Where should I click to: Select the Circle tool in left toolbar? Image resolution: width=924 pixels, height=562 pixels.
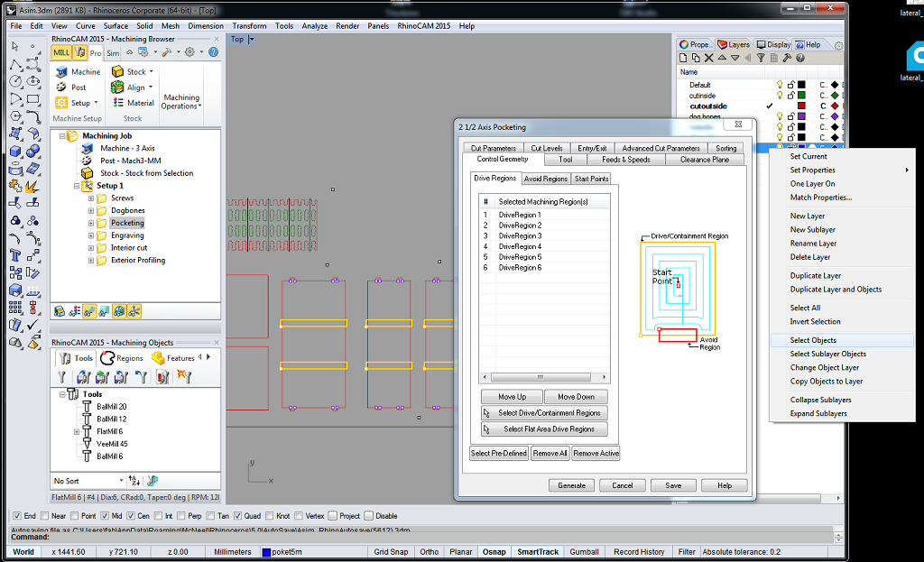(16, 81)
